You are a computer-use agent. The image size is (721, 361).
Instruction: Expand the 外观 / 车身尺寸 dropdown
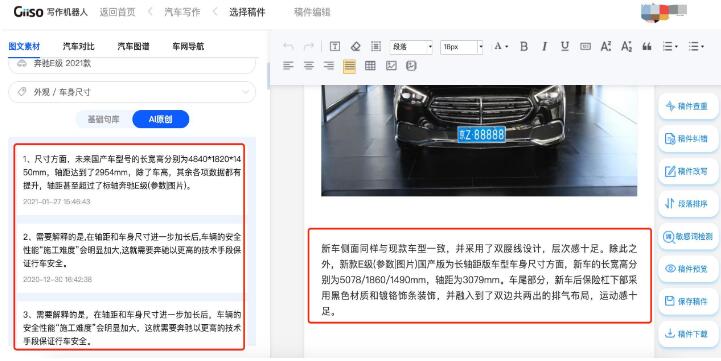[x=132, y=92]
